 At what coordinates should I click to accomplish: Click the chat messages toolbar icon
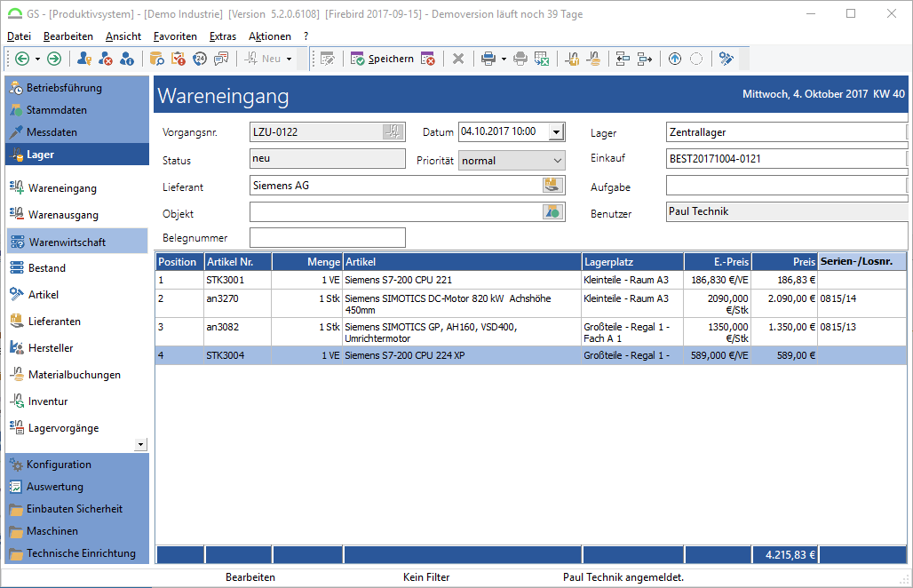click(221, 59)
